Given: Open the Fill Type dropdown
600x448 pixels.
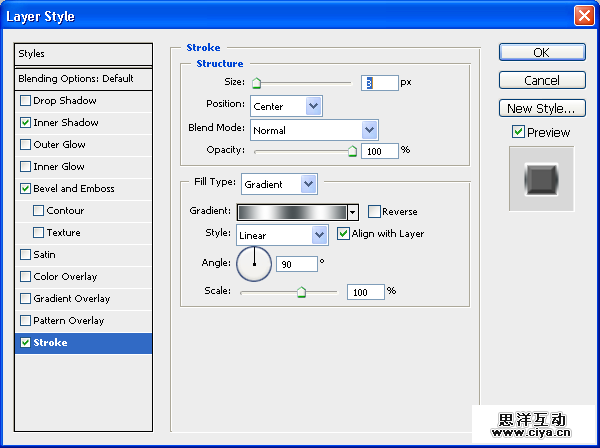Looking at the screenshot, I should pos(308,184).
